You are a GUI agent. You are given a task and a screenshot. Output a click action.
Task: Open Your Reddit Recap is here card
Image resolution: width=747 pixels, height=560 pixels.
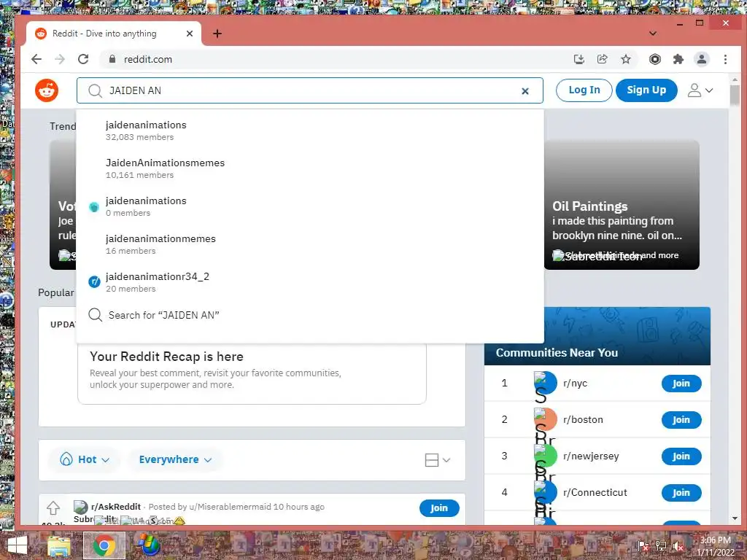[252, 373]
